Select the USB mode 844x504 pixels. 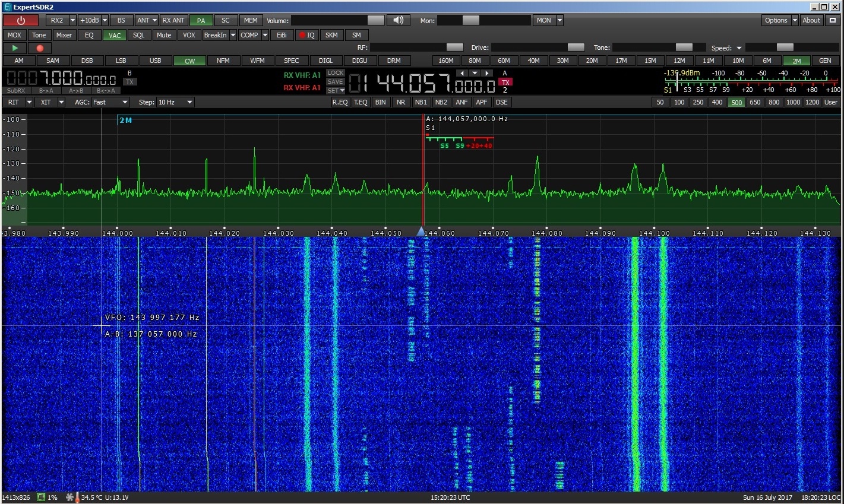(x=155, y=61)
